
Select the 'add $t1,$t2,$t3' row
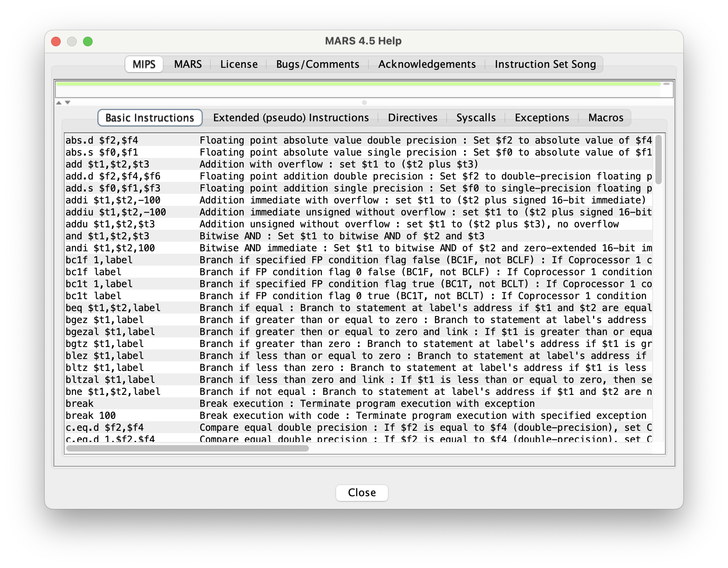pos(358,164)
